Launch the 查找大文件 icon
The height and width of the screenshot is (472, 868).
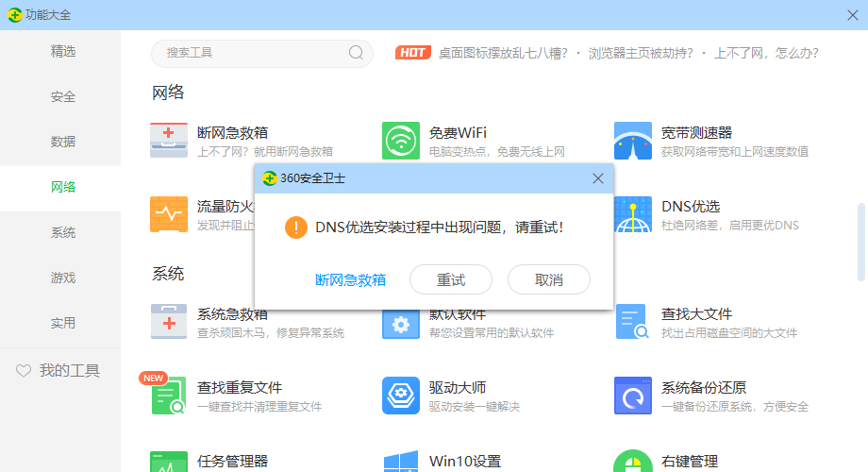633,322
